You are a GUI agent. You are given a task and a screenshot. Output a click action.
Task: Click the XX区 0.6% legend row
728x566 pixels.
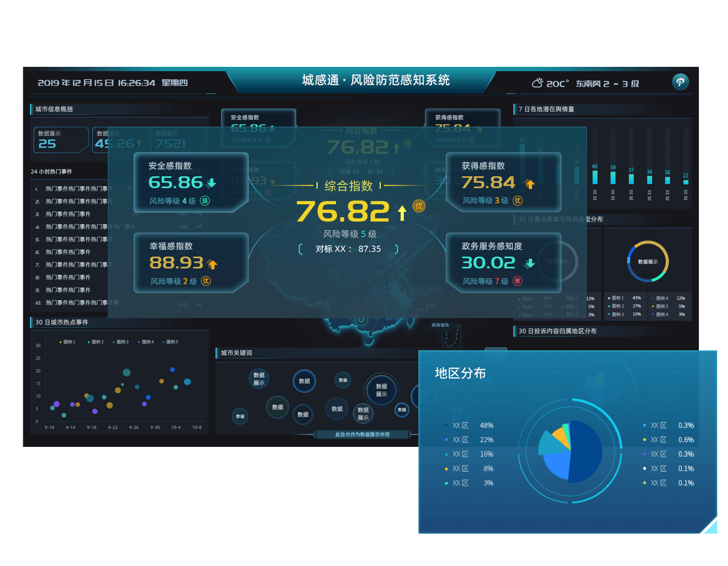click(669, 440)
